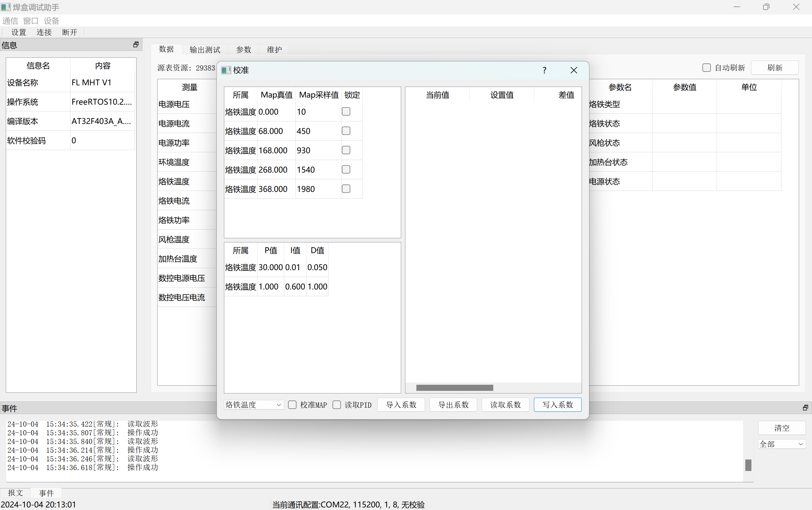This screenshot has width=812, height=510.
Task: Click the 清空 button in events panel
Action: [782, 428]
